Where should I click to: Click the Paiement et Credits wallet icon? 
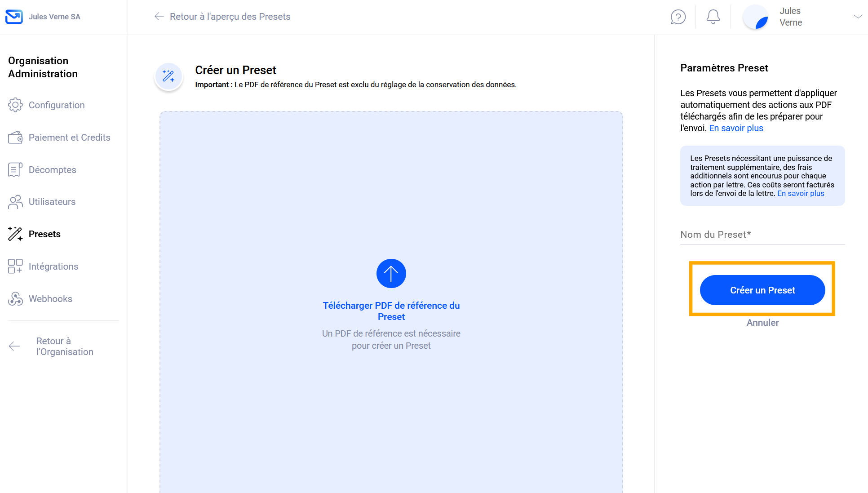click(15, 138)
